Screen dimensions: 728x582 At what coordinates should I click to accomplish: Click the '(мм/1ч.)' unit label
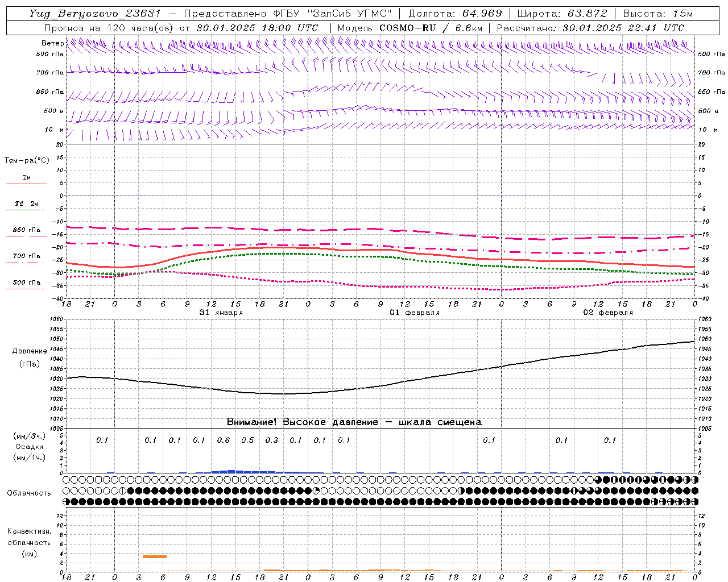pyautogui.click(x=30, y=458)
